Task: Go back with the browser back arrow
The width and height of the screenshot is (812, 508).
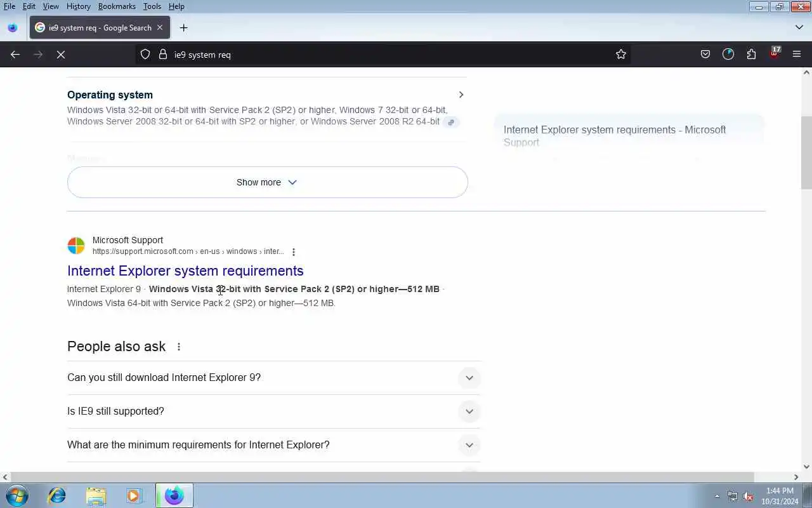Action: pyautogui.click(x=15, y=55)
